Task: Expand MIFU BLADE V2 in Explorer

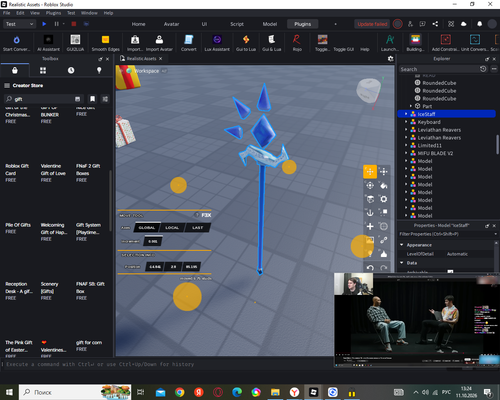Action: pos(406,153)
